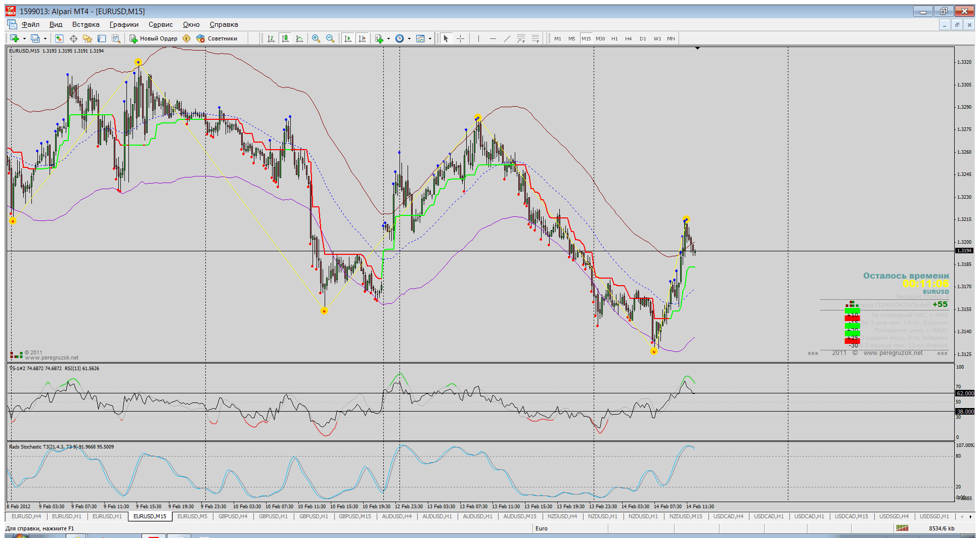Click the Euro profile in status bar
This screenshot has height=538, width=980.
tap(541, 528)
